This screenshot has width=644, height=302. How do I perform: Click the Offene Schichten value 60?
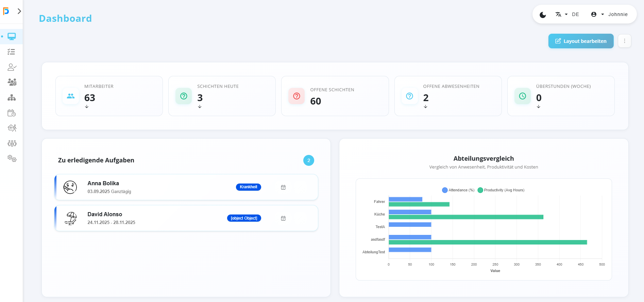pos(316,101)
